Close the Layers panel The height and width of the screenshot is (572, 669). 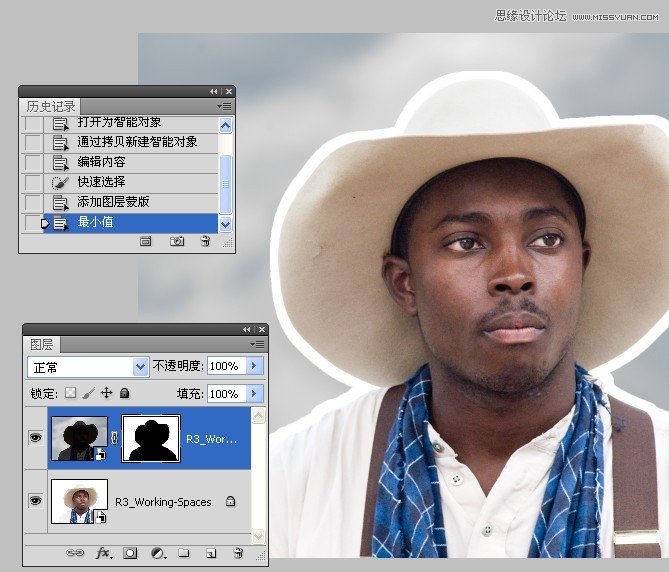tap(262, 329)
